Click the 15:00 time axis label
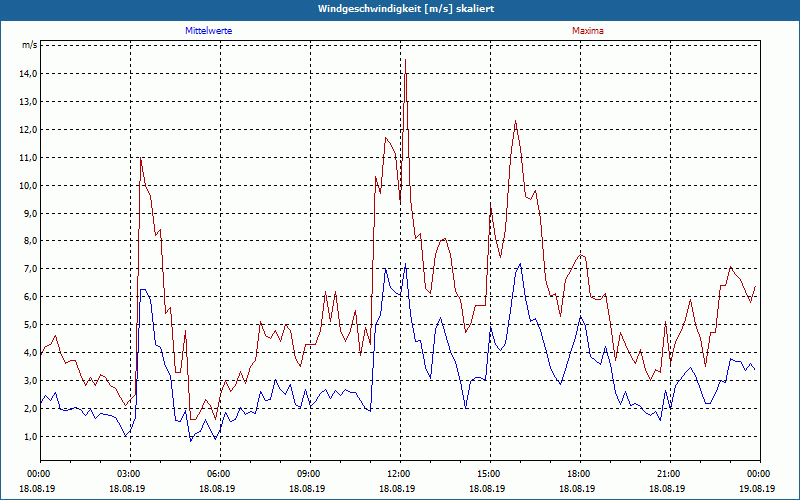This screenshot has width=800, height=500. [488, 474]
